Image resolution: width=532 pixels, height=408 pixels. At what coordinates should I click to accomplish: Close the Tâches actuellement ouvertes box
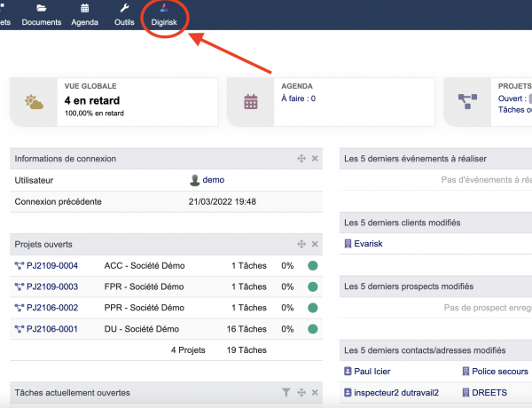click(315, 392)
